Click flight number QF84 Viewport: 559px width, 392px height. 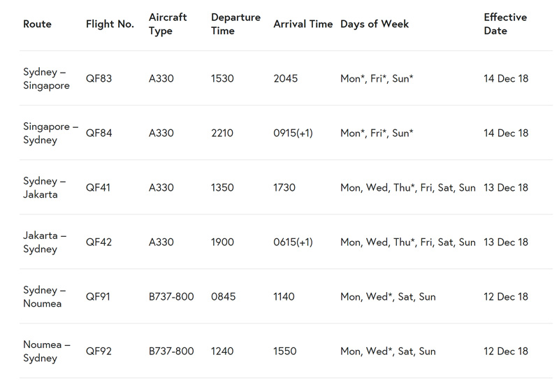pyautogui.click(x=99, y=133)
